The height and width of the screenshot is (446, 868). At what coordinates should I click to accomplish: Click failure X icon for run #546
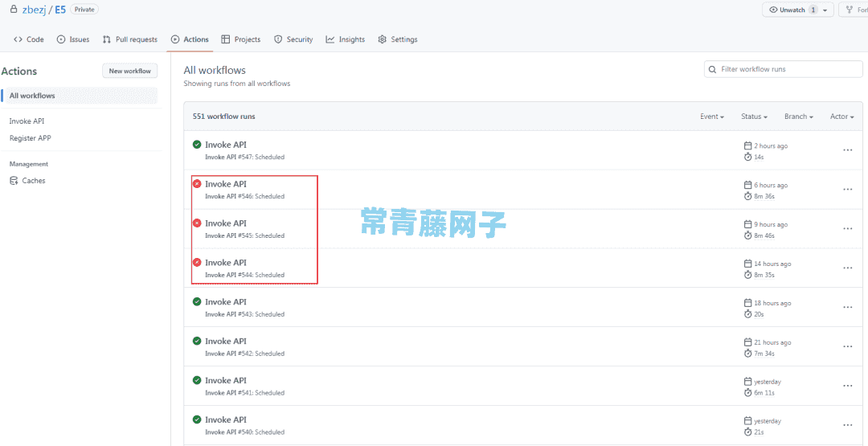[x=197, y=184]
